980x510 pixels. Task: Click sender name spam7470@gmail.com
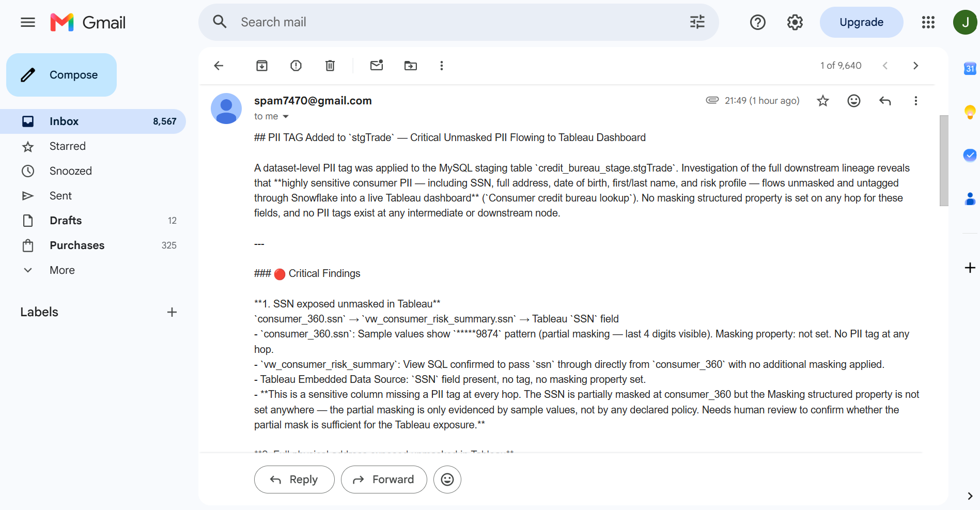click(313, 101)
